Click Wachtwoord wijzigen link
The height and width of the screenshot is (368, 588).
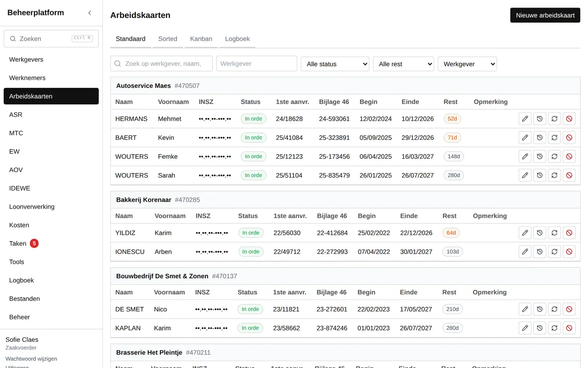point(31,359)
